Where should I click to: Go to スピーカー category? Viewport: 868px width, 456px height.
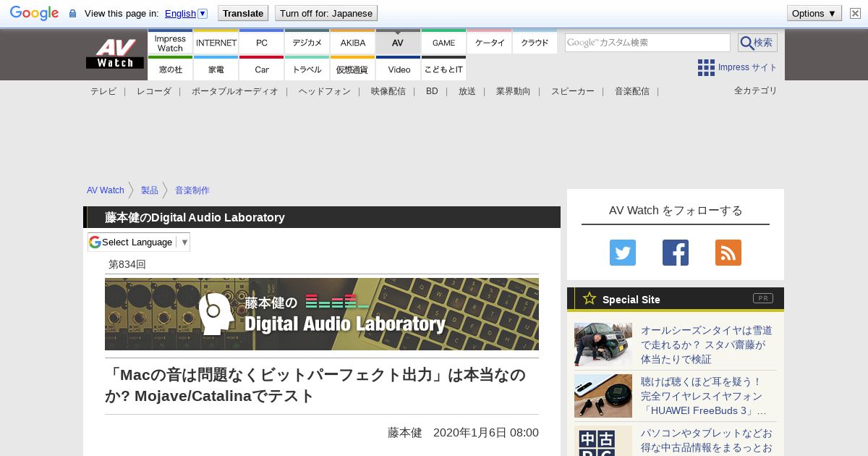point(572,91)
